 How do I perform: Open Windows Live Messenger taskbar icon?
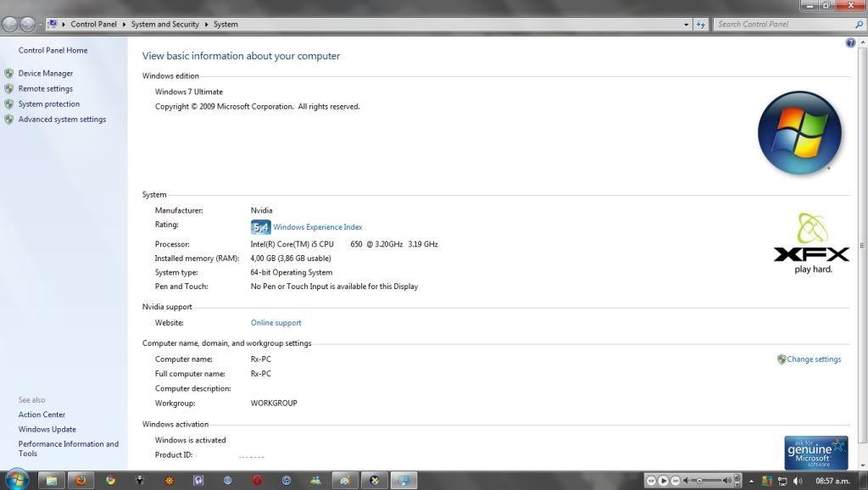click(315, 481)
